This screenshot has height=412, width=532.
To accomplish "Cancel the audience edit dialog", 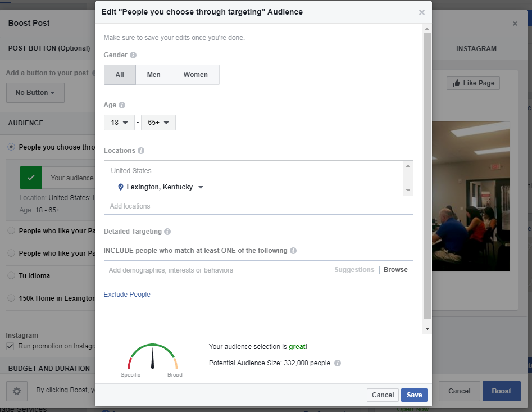I will 383,395.
